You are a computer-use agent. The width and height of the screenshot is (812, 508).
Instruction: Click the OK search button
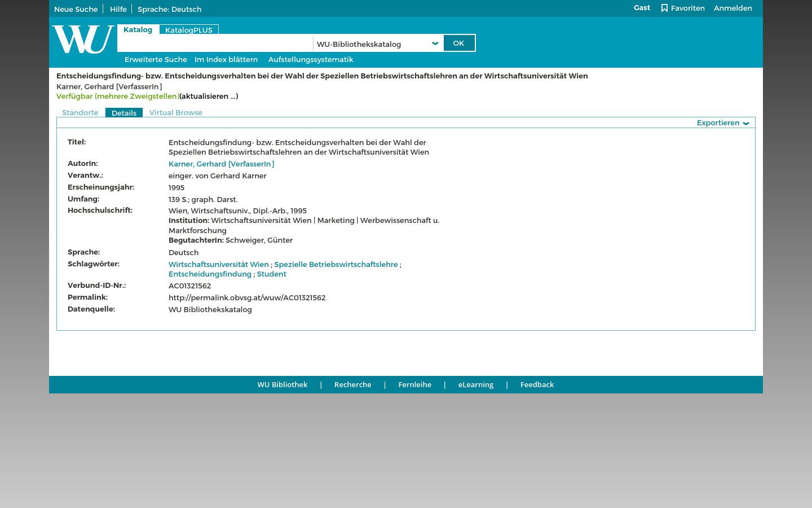pyautogui.click(x=458, y=43)
